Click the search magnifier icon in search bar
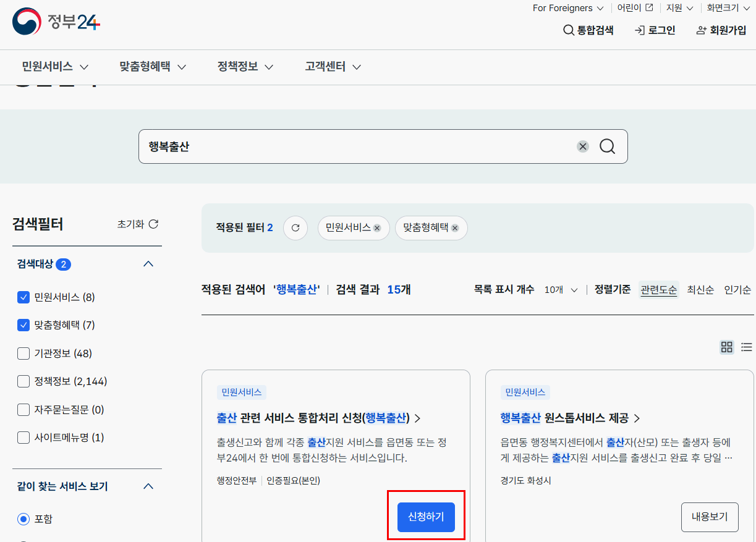Image resolution: width=756 pixels, height=542 pixels. pyautogui.click(x=607, y=146)
